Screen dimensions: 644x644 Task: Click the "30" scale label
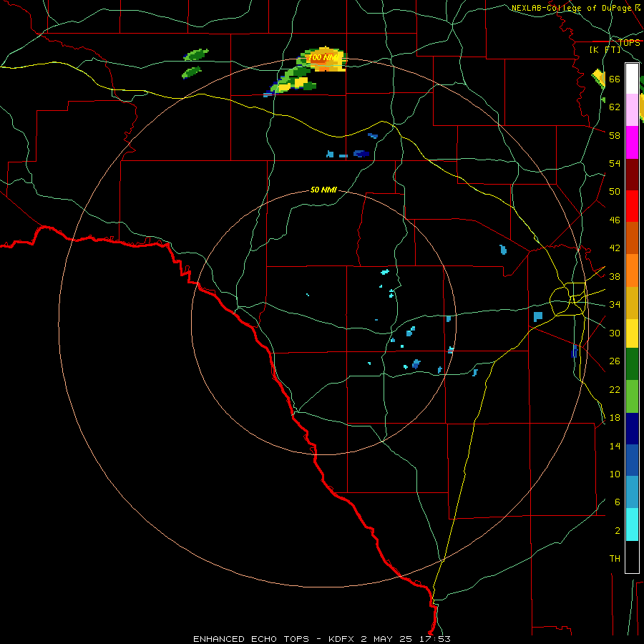615,333
